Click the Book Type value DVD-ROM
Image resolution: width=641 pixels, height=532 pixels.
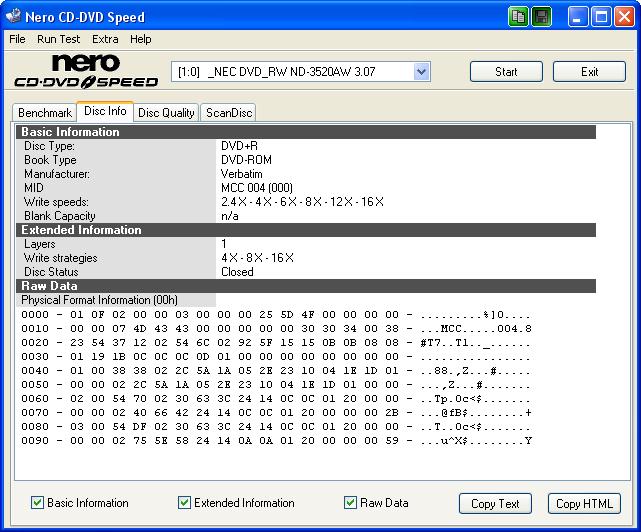(x=246, y=160)
